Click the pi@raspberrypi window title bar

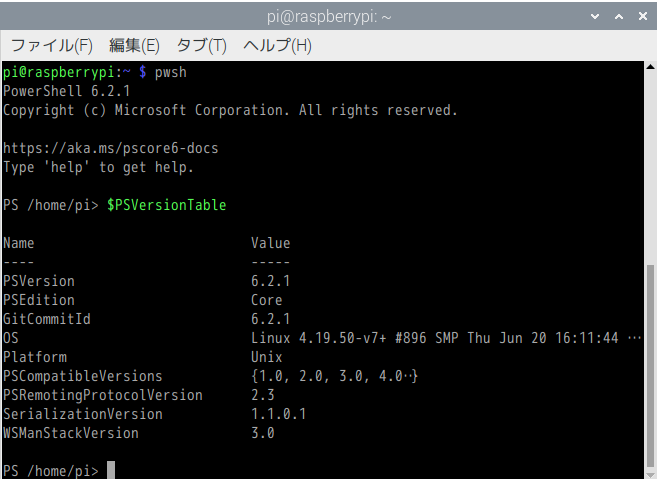(x=328, y=16)
